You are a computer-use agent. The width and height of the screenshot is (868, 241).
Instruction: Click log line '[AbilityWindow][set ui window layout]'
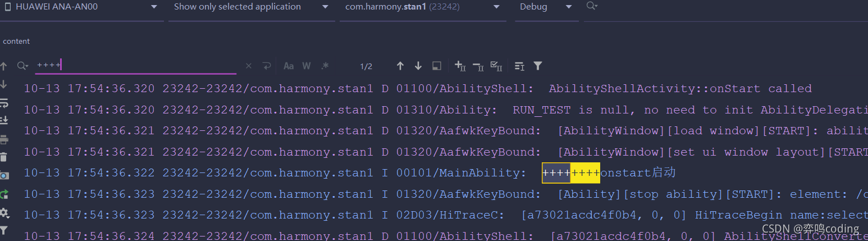click(x=446, y=152)
